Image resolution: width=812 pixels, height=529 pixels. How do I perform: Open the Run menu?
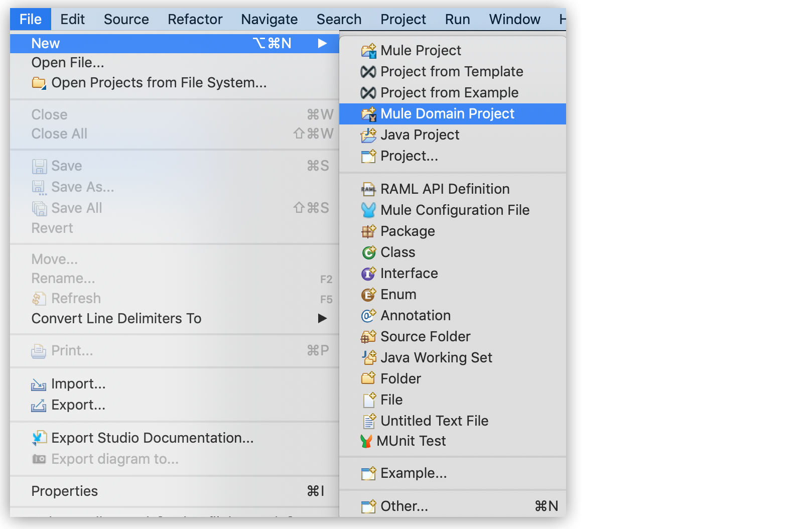pos(457,19)
